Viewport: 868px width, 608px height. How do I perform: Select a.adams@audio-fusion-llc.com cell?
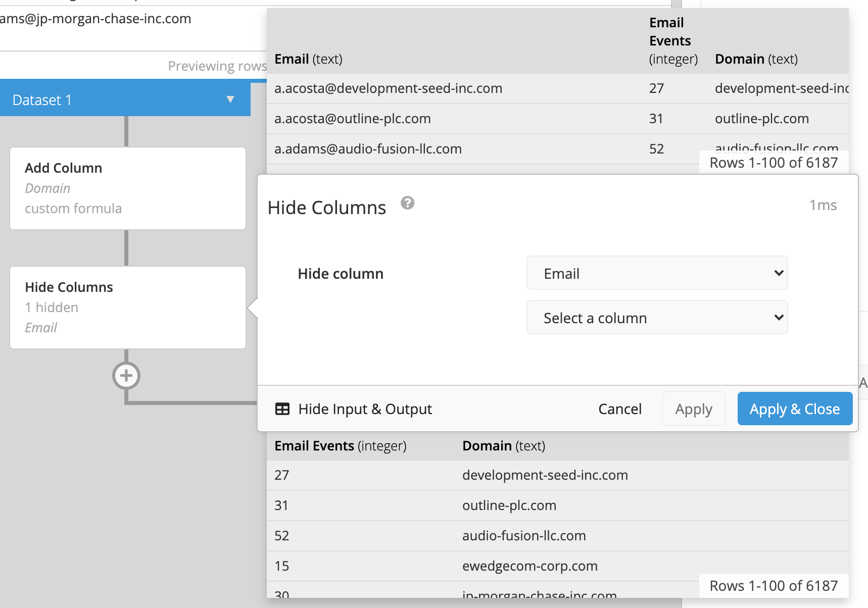click(x=368, y=149)
